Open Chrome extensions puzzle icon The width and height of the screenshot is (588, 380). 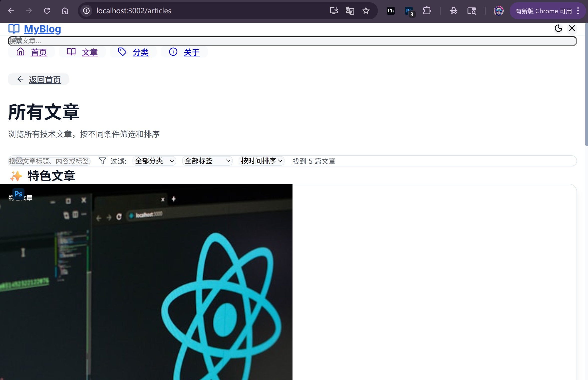tap(427, 11)
